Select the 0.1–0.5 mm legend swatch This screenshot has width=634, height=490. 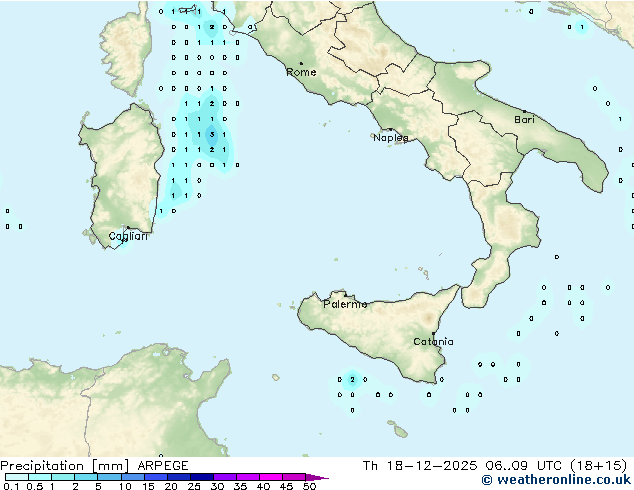click(x=17, y=477)
